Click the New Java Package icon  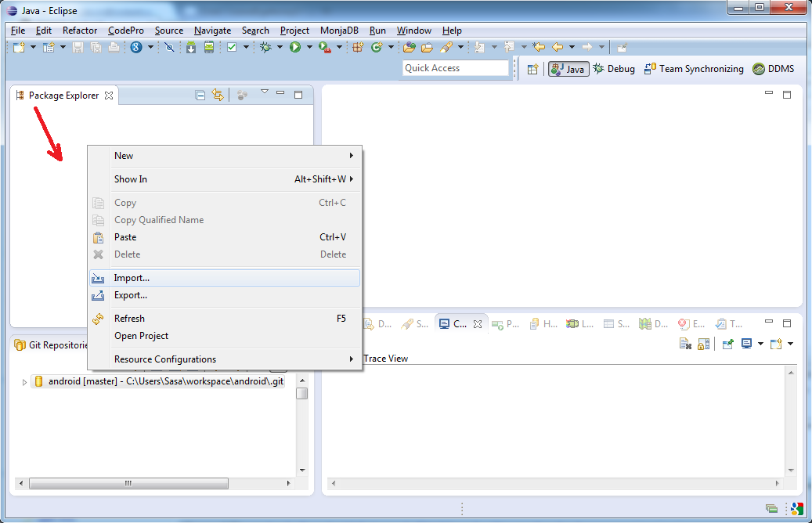click(358, 48)
